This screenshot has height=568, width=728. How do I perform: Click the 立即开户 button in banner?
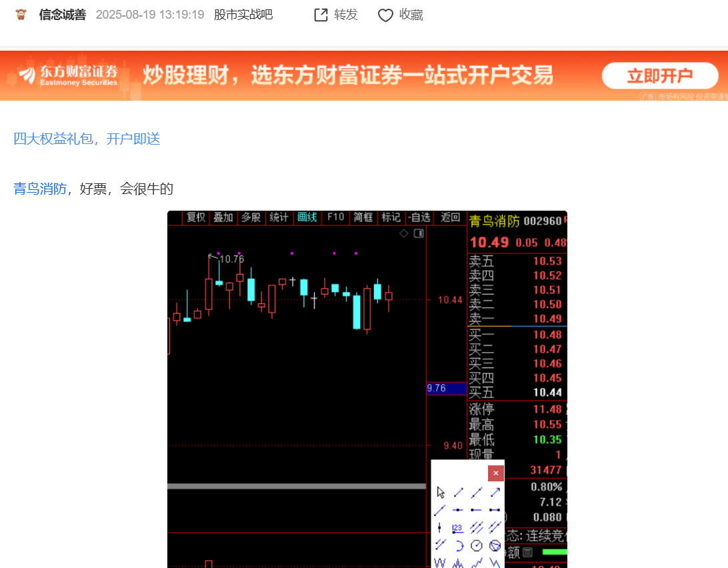pyautogui.click(x=660, y=76)
